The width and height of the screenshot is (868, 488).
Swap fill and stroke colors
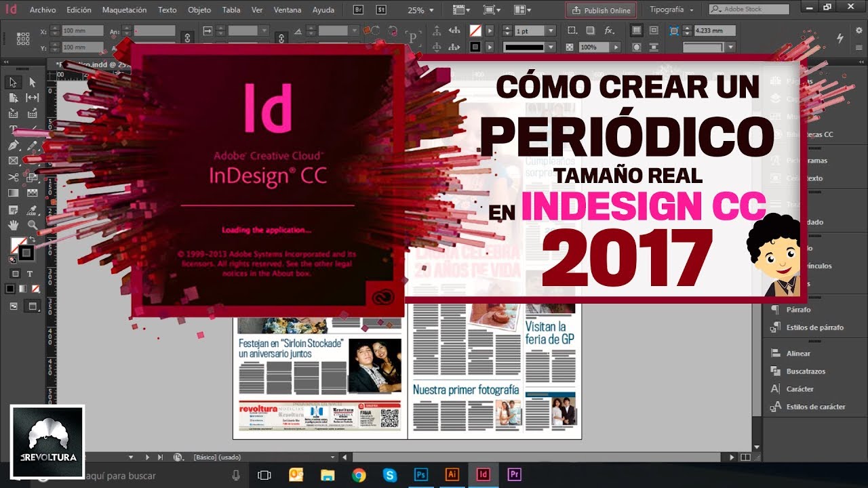(33, 240)
